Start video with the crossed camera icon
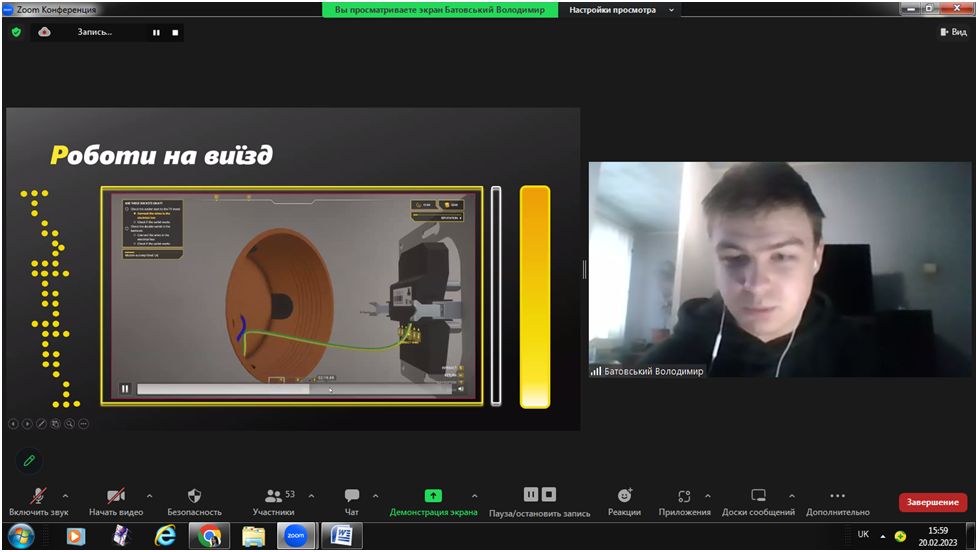The image size is (978, 552). tap(116, 496)
